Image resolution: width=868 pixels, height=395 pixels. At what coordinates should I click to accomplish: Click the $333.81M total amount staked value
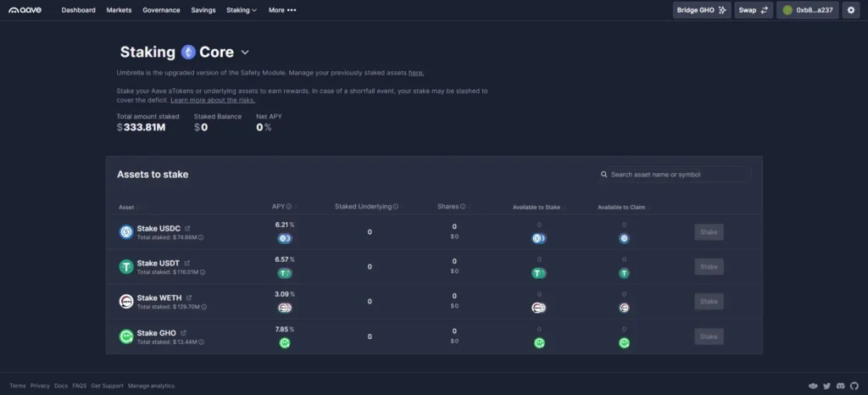point(142,127)
